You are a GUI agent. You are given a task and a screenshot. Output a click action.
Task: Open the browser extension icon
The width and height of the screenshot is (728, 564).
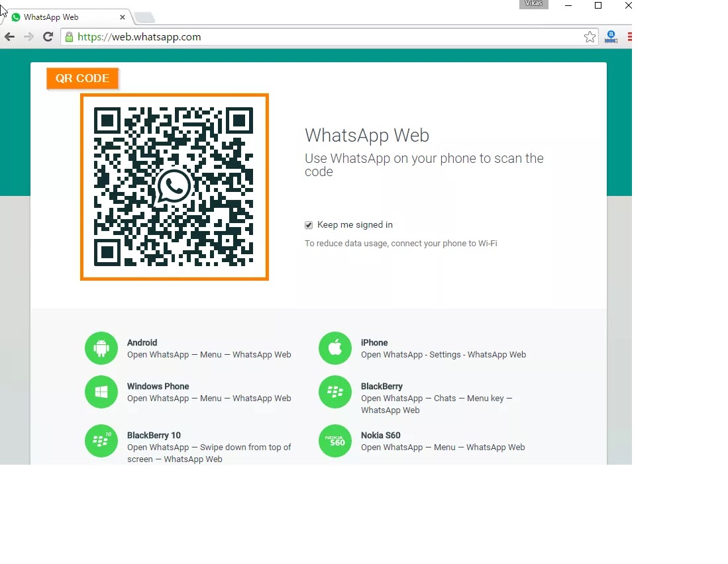tap(611, 36)
